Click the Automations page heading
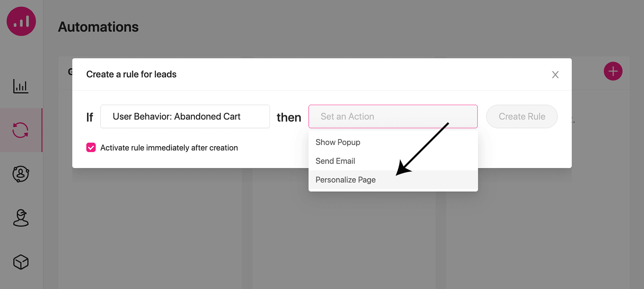 pos(98,27)
